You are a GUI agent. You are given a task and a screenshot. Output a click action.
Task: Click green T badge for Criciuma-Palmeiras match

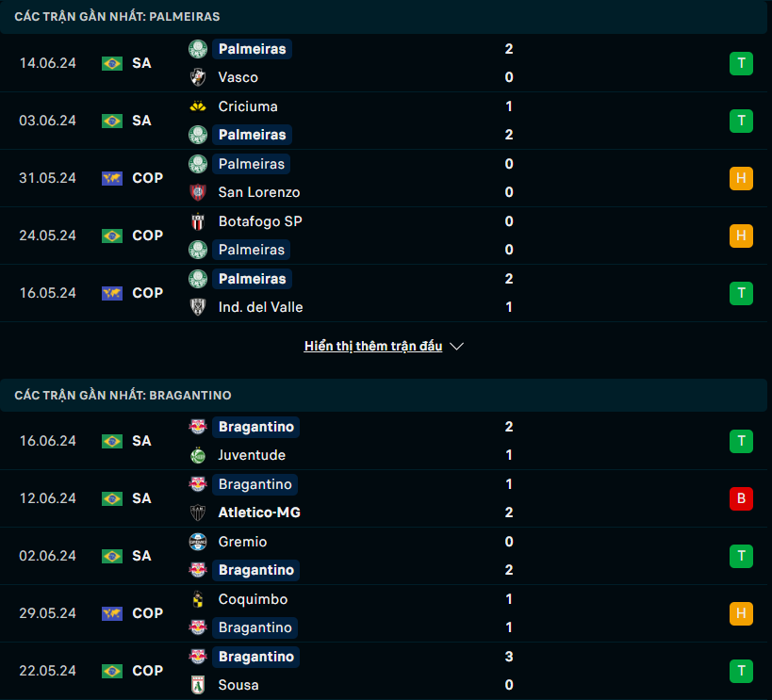pos(741,121)
